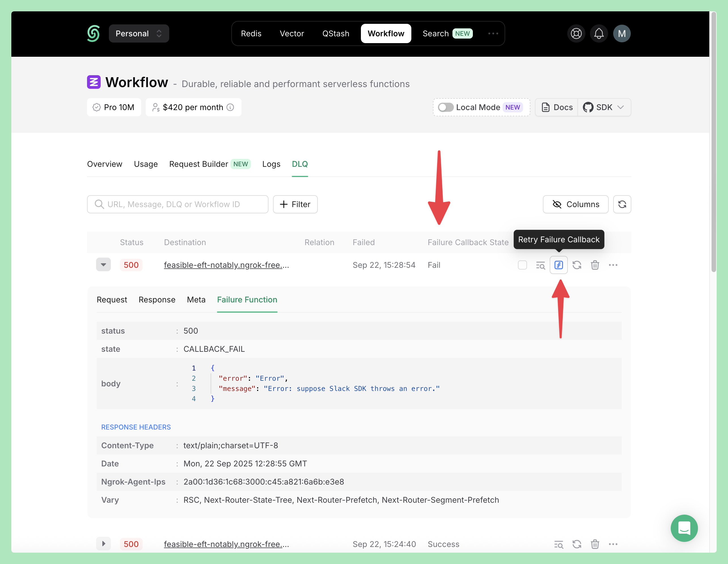728x564 pixels.
Task: Select the Response tab
Action: coord(157,300)
